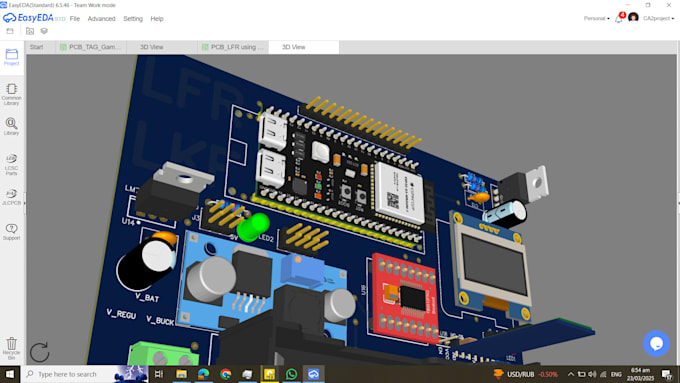Viewport: 680px width, 383px height.
Task: Open the File menu
Action: [x=75, y=19]
